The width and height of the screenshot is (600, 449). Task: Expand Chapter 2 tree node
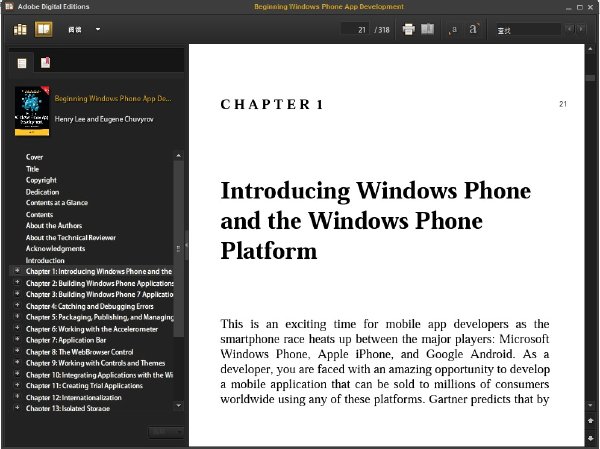tap(17, 282)
